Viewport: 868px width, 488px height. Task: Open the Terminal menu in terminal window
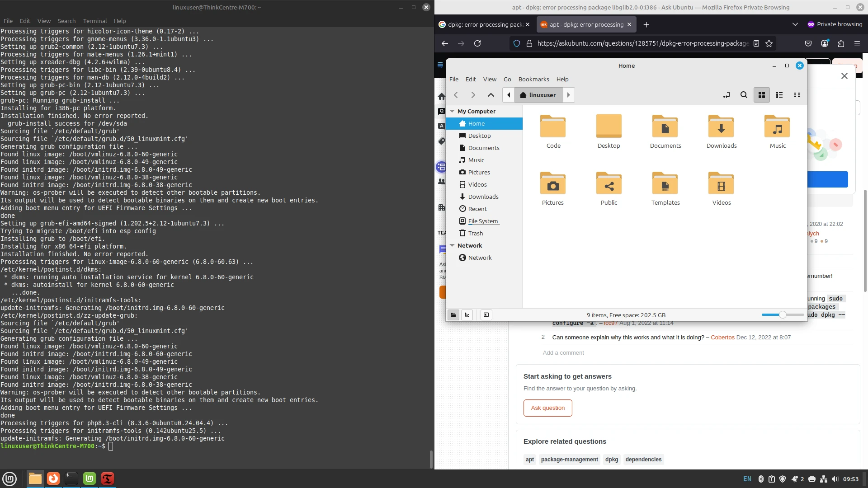(95, 21)
